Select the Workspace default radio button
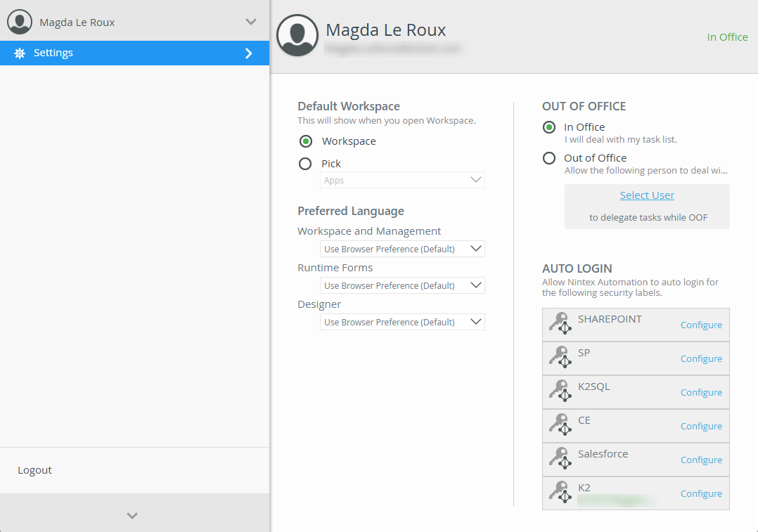 tap(306, 141)
